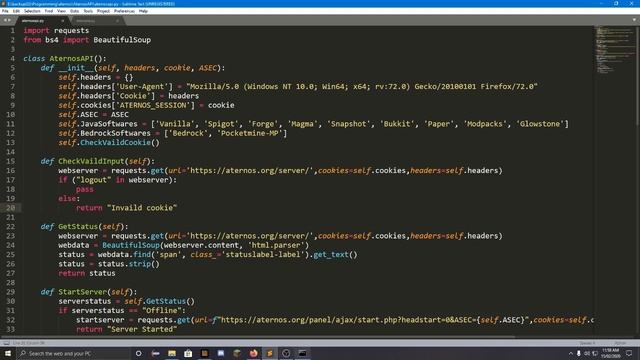Open the round dark taskbar app icon
The width and height of the screenshot is (640, 360).
tap(286, 353)
